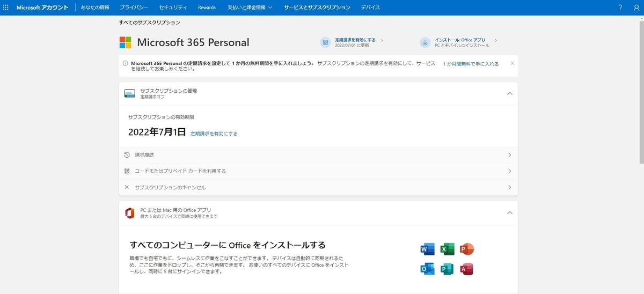Click the 2022年7月1日 expiry date text
The image size is (644, 294).
pyautogui.click(x=157, y=132)
